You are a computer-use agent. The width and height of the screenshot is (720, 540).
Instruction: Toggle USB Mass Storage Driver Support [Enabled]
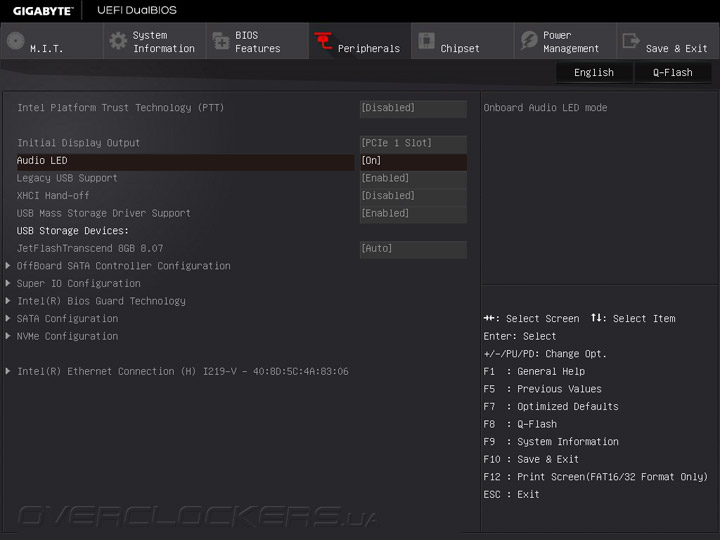click(413, 214)
